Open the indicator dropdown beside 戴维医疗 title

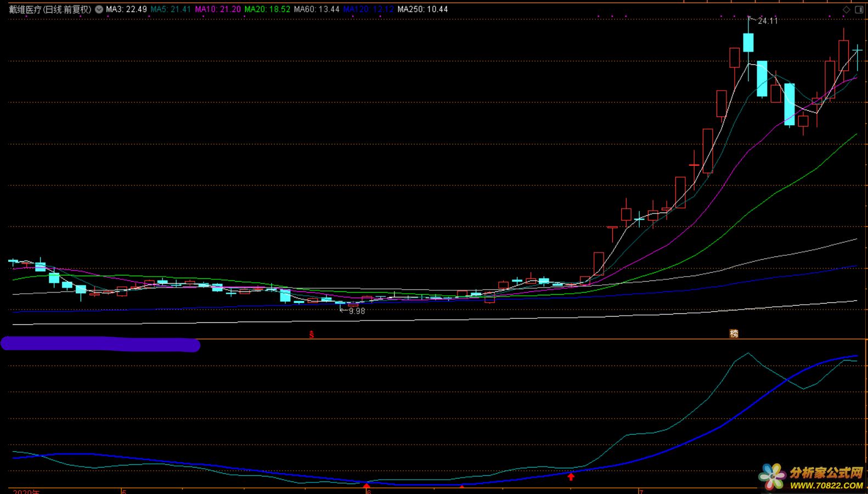click(99, 9)
